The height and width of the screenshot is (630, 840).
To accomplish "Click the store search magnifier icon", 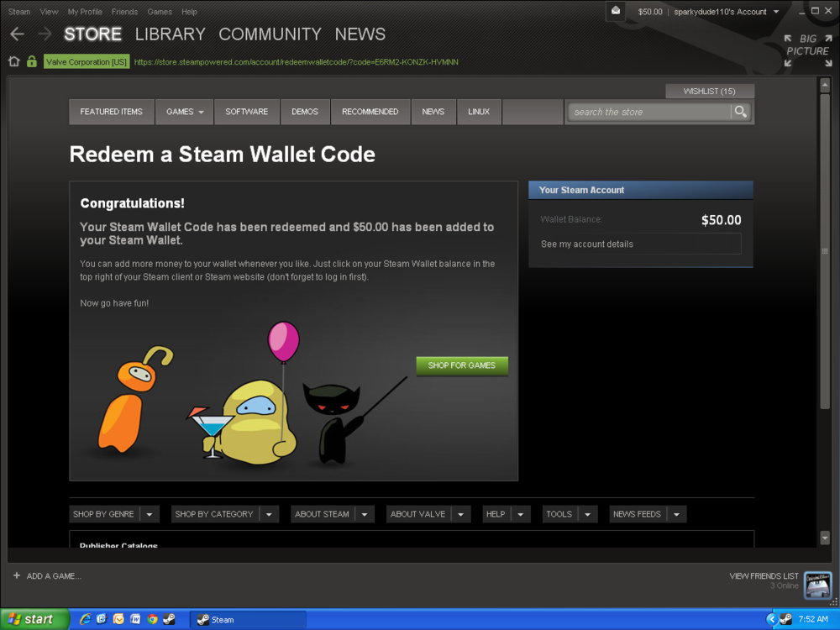I will [740, 112].
